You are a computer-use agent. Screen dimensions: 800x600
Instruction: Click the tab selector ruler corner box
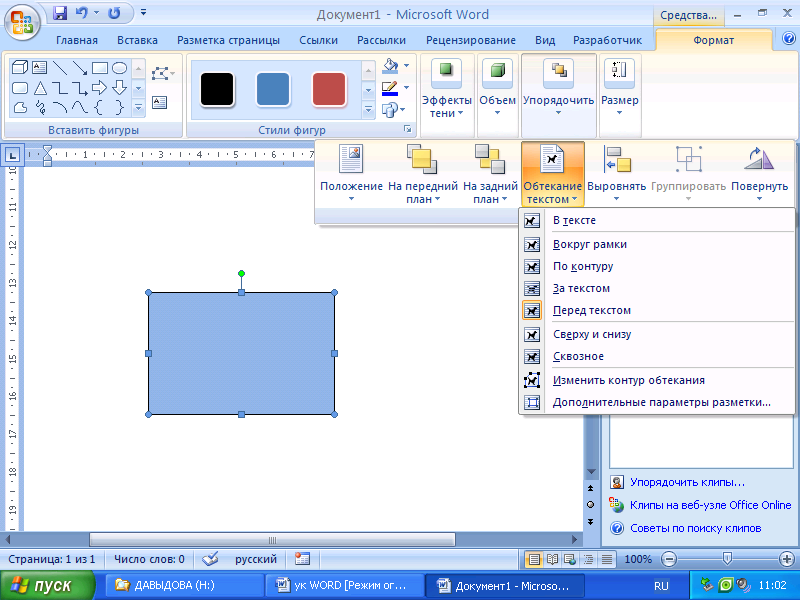(x=12, y=155)
